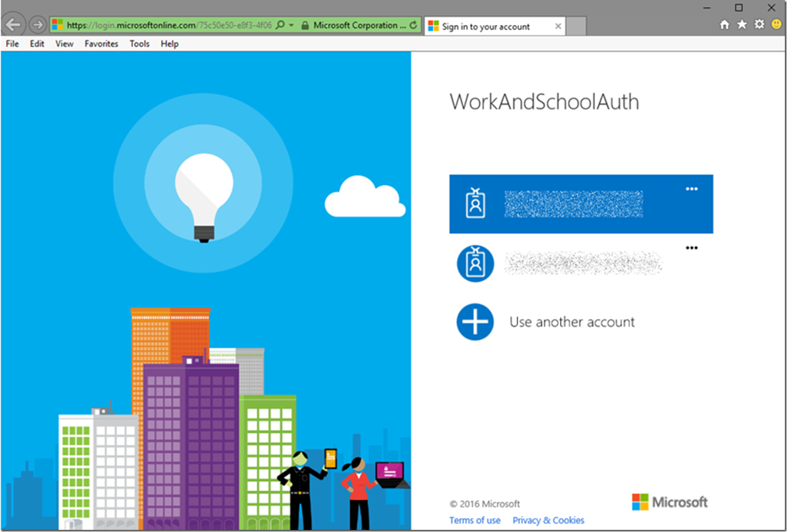Select the highlighted first account tile

[x=581, y=204]
